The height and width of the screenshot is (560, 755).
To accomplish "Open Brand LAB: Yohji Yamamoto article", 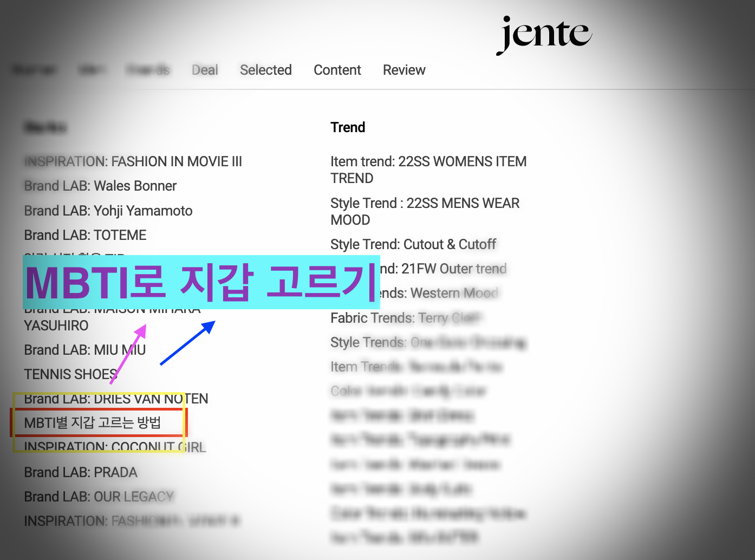I will click(108, 211).
